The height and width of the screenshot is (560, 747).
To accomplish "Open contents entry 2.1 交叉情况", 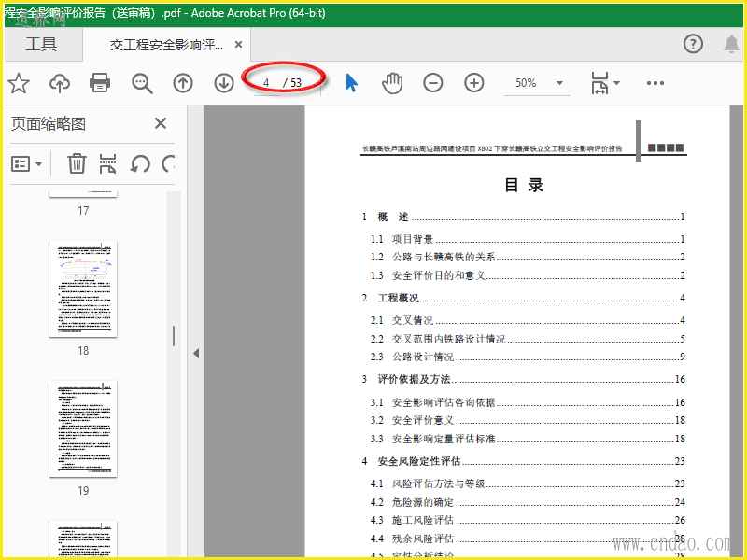I will (x=528, y=320).
